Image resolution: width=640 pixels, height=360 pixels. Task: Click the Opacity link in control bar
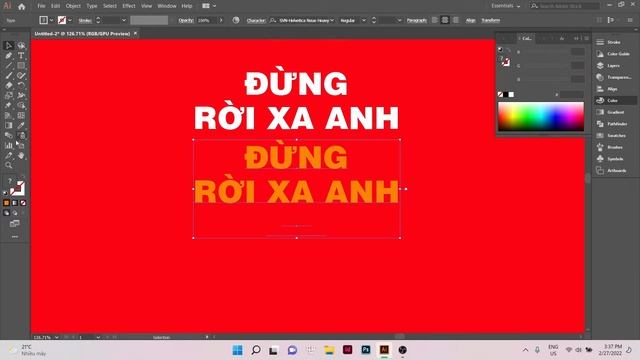[x=186, y=20]
